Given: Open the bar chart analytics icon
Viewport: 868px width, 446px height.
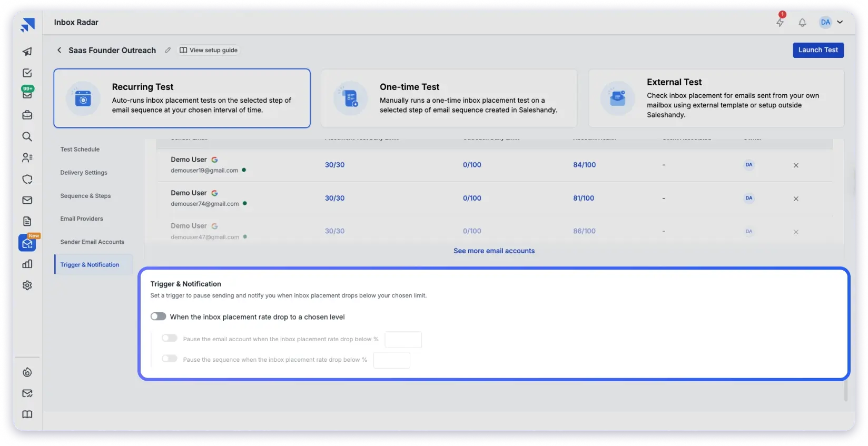Looking at the screenshot, I should [27, 264].
